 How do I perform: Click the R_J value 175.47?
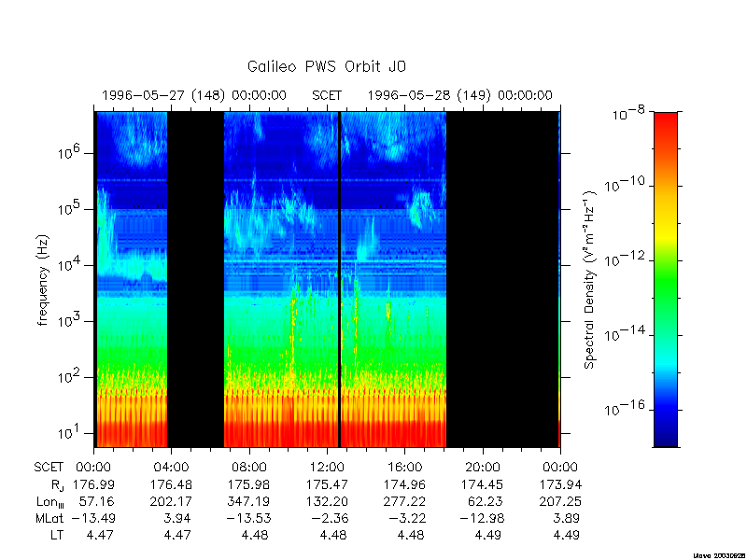(x=327, y=484)
